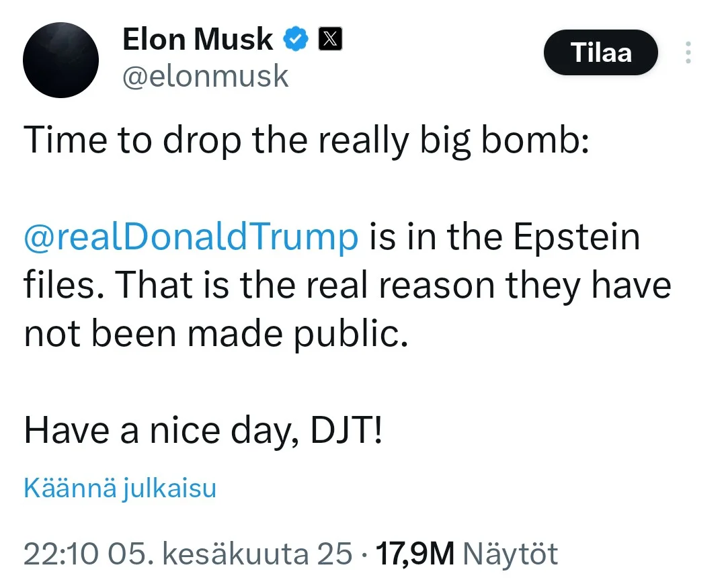
Task: Click the blue verified checkmark badge
Action: coord(295,40)
